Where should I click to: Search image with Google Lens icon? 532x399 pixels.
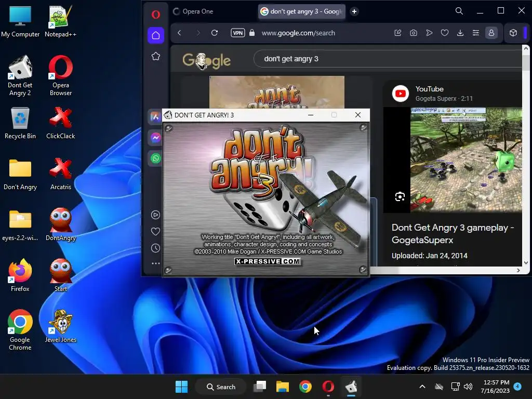pyautogui.click(x=400, y=196)
